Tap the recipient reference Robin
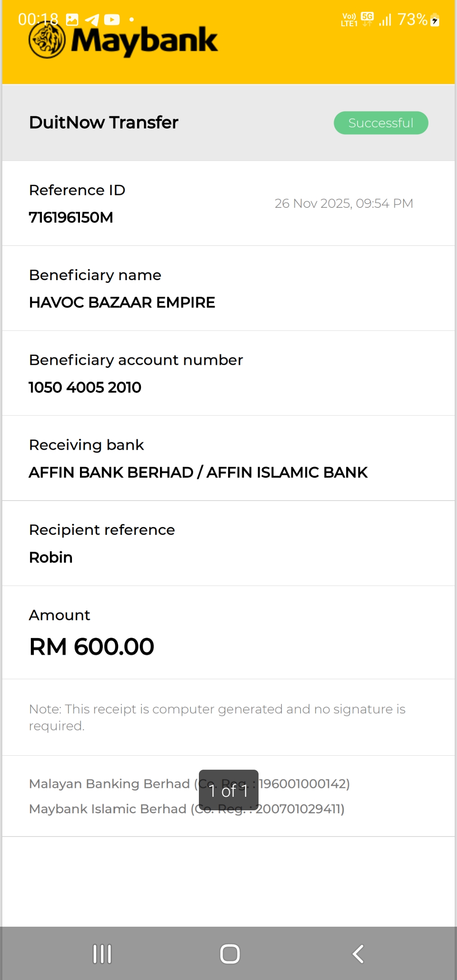 [x=51, y=557]
